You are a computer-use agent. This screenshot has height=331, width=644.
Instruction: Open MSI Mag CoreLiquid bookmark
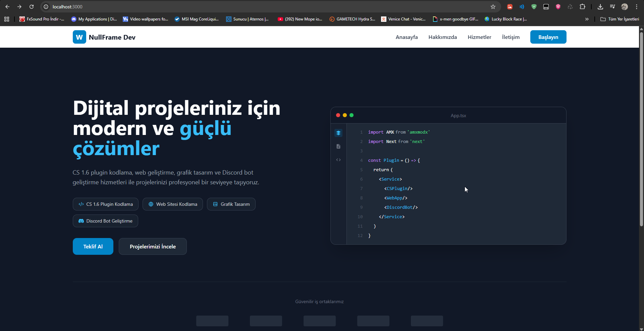pos(197,19)
